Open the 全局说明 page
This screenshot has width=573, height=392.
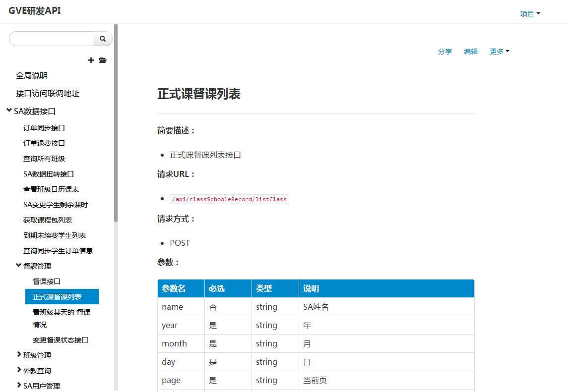(x=32, y=76)
